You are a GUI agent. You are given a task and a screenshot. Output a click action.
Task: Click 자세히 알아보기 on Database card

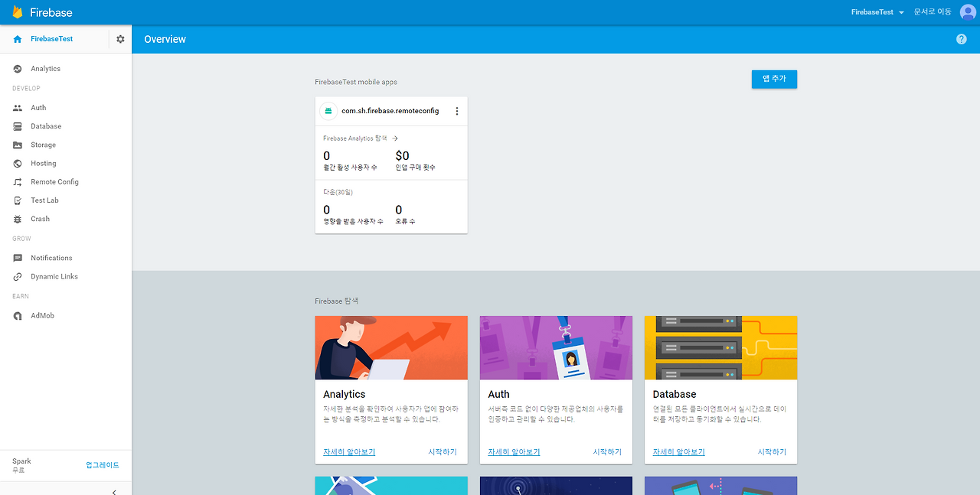point(678,452)
